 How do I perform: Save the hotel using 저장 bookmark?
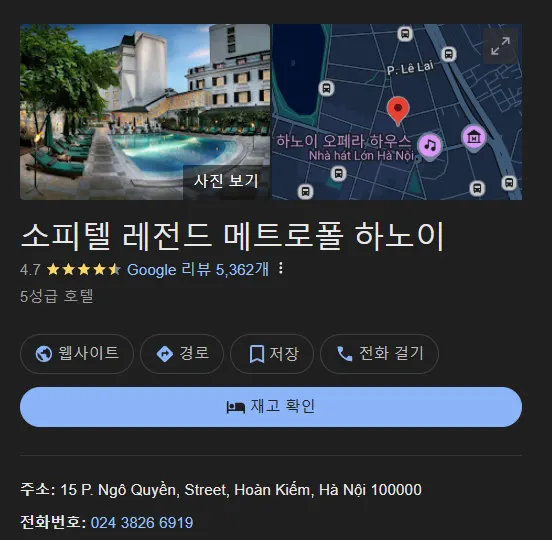[272, 354]
